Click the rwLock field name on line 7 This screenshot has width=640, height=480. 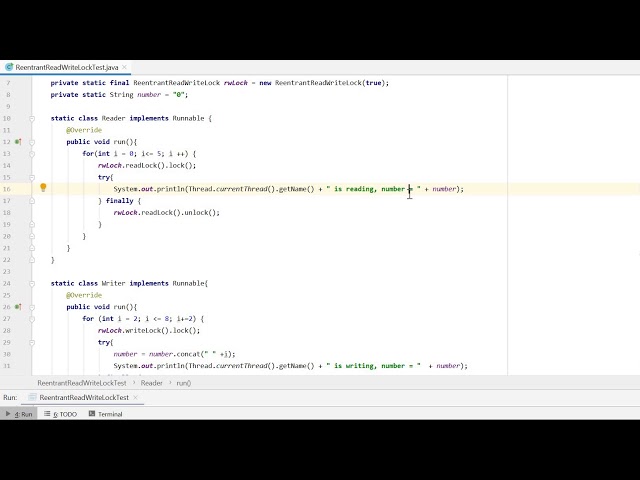[x=236, y=83]
